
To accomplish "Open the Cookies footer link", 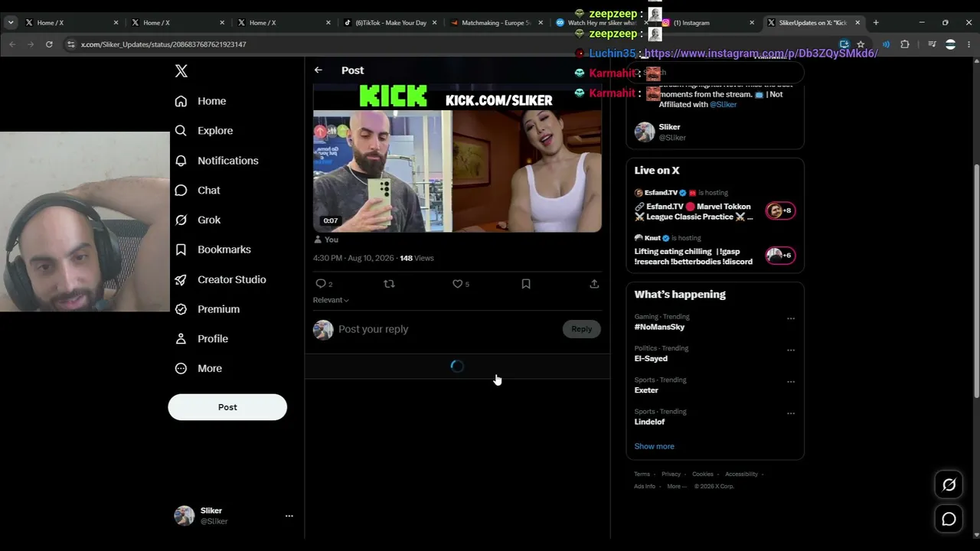I will pyautogui.click(x=702, y=474).
